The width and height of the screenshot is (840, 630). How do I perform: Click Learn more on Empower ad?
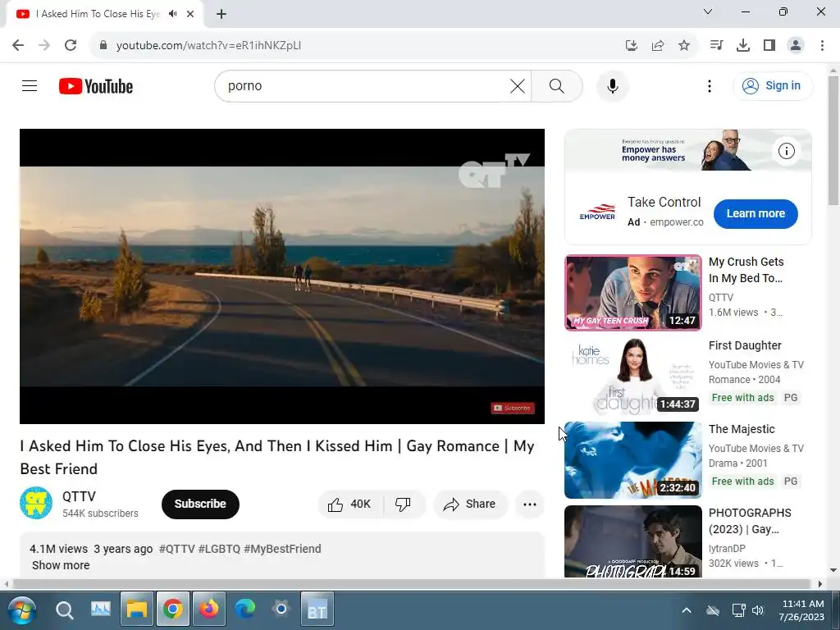[756, 214]
